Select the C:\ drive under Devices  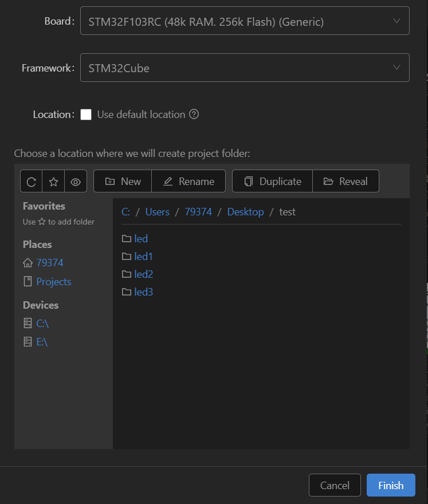coord(42,323)
